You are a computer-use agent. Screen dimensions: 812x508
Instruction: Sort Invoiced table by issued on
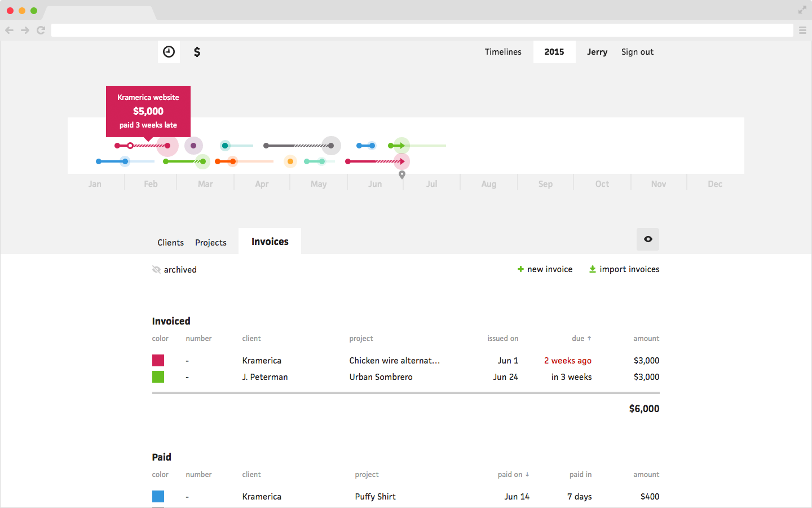tap(502, 339)
